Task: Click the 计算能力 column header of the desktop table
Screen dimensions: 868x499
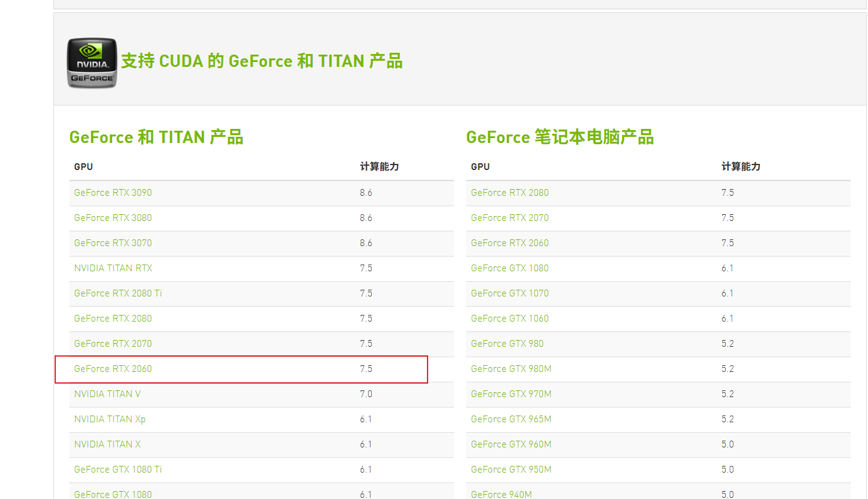Action: (379, 167)
